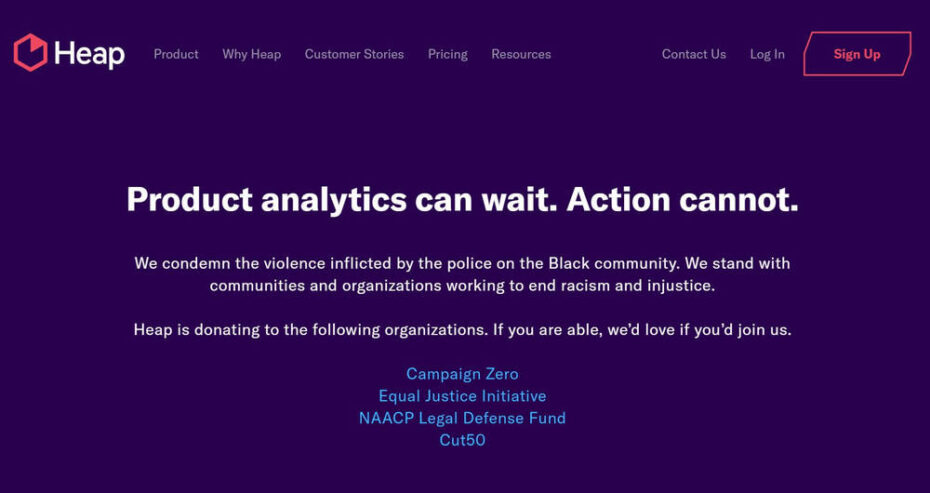Click the Heap wordmark text

89,54
